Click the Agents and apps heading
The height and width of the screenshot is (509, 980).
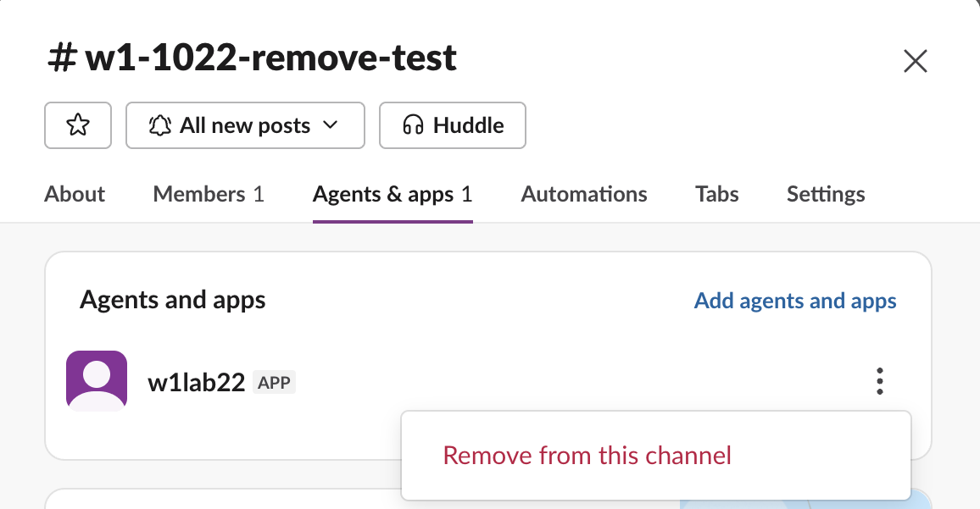(x=172, y=301)
